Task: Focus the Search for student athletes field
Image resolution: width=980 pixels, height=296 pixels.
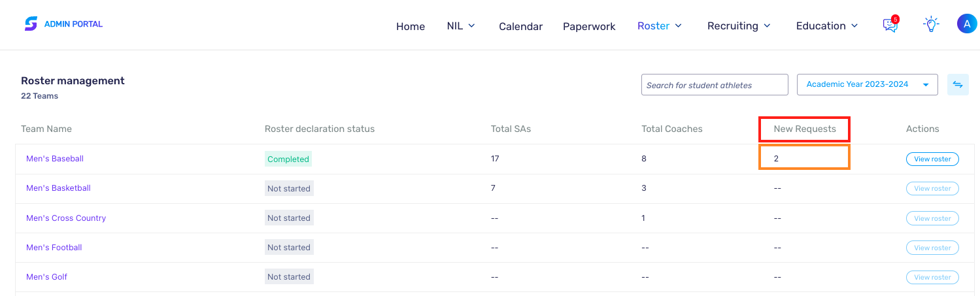Action: coord(715,84)
